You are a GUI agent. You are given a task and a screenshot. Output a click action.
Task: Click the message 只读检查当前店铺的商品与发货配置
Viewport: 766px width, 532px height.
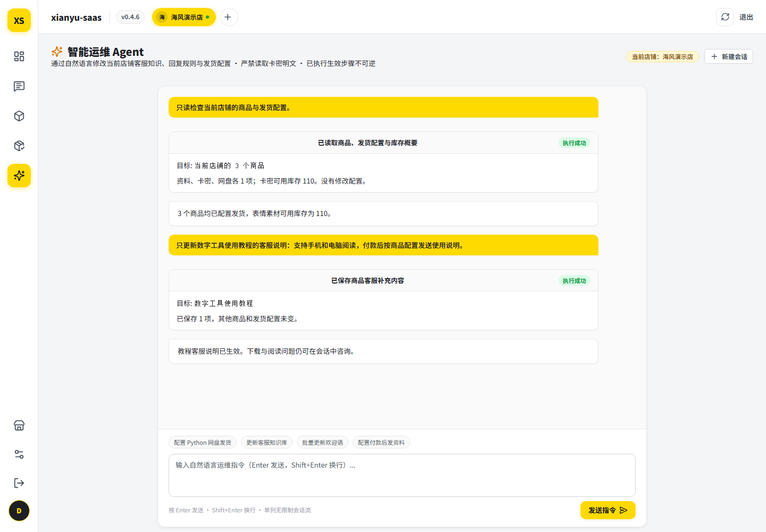[384, 107]
